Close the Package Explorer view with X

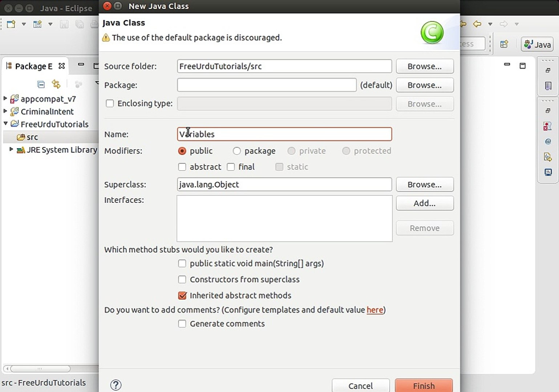(62, 66)
